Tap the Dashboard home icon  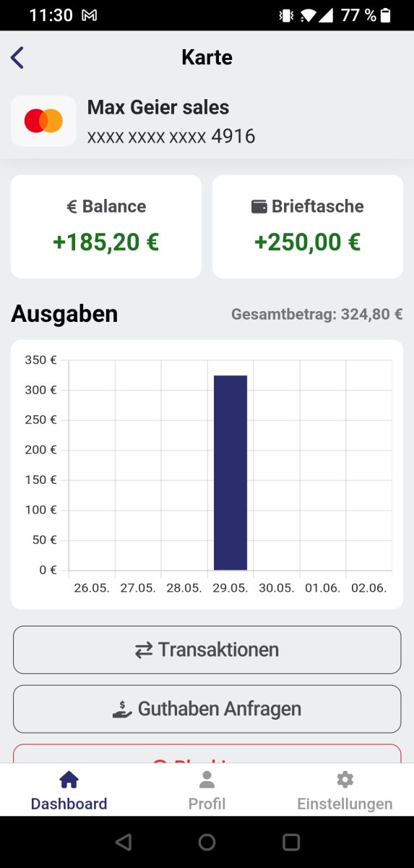[x=69, y=779]
